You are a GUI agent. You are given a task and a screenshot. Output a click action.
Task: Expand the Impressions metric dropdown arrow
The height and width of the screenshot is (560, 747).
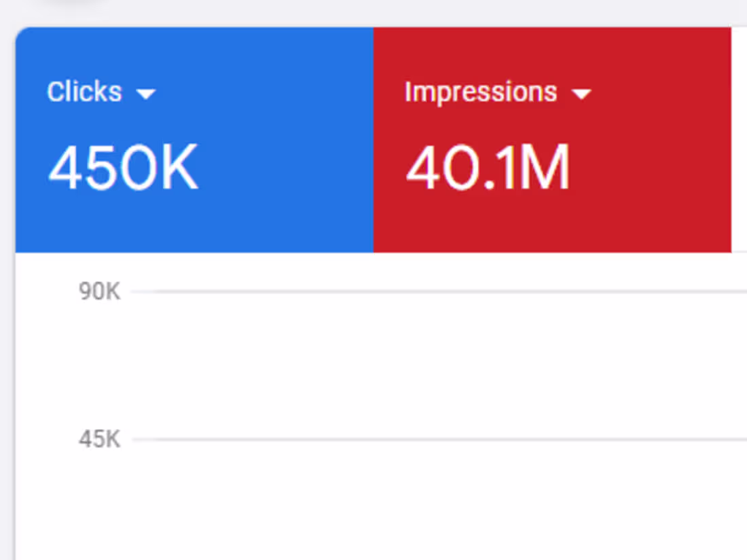coord(581,94)
